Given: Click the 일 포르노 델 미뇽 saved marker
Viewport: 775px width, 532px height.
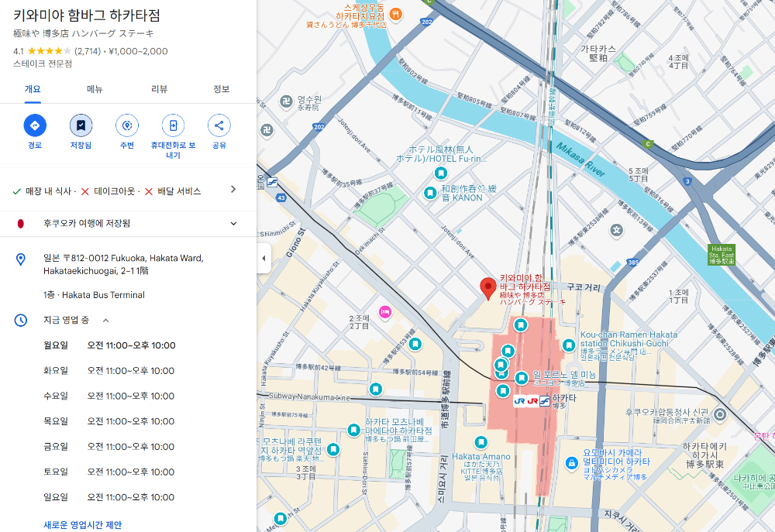Looking at the screenshot, I should coord(522,378).
